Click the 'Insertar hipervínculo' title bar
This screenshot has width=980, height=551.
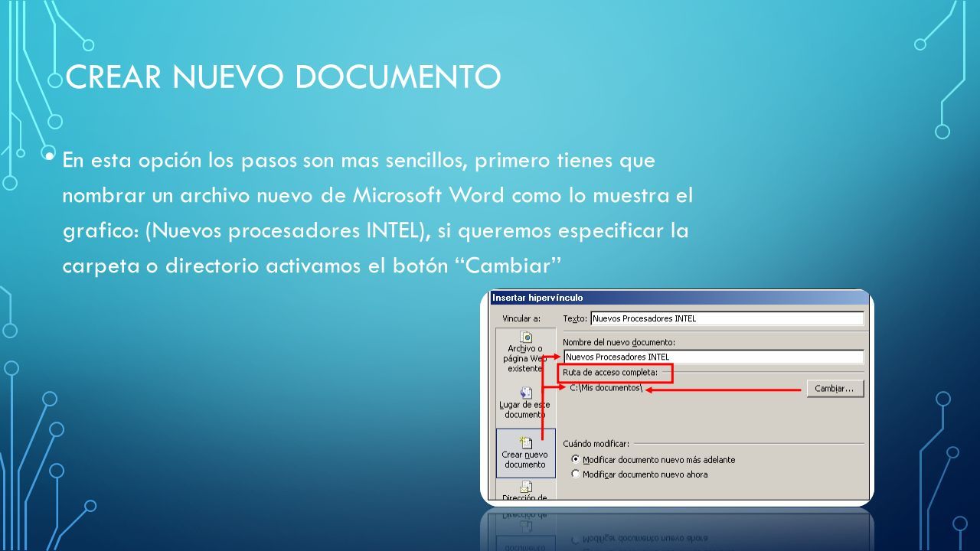pos(679,297)
